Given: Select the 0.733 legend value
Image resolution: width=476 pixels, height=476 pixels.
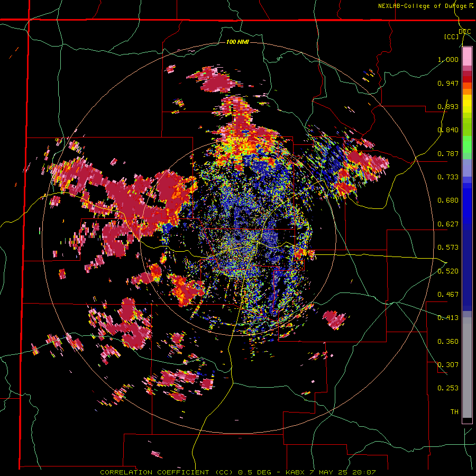Looking at the screenshot, I should pos(448,177).
